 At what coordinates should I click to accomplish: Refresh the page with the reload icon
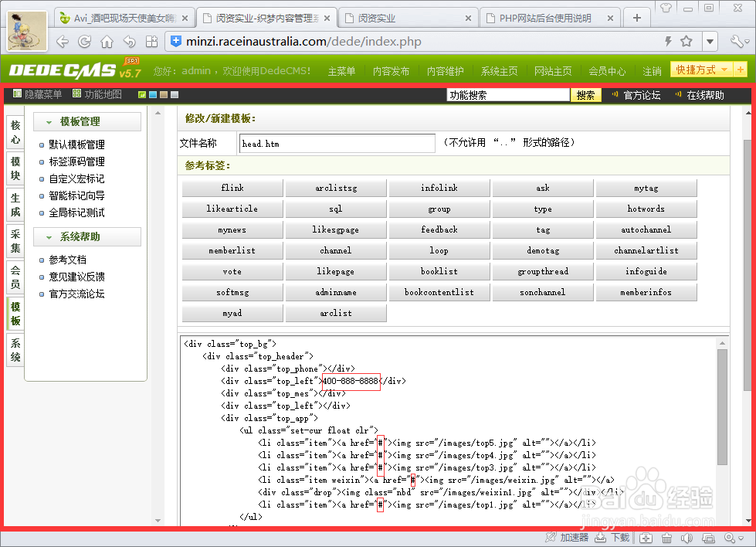pyautogui.click(x=84, y=42)
